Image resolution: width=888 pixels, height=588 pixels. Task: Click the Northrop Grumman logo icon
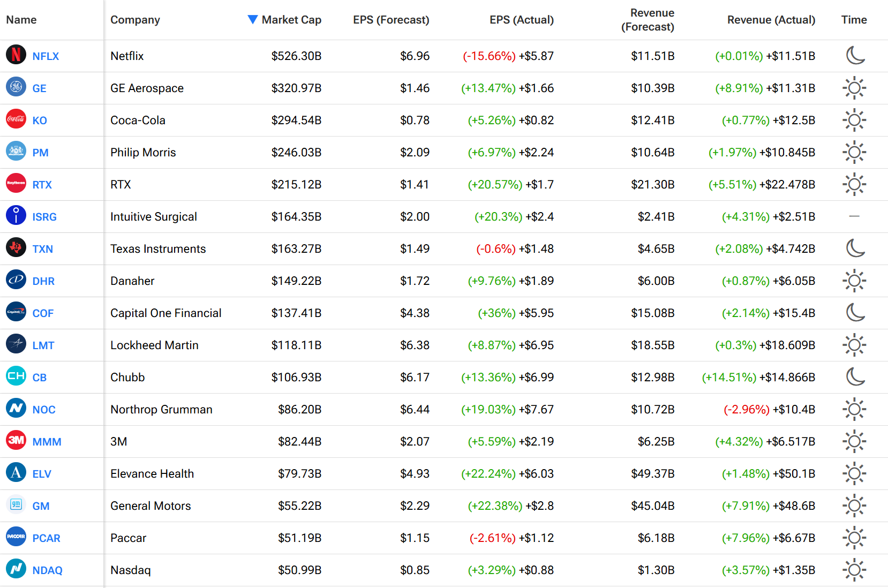(16, 408)
